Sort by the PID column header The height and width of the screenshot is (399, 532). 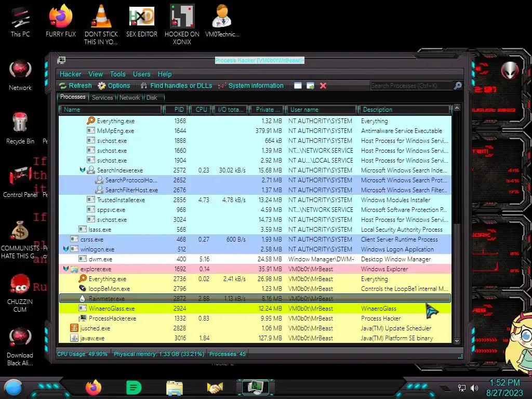coord(176,110)
